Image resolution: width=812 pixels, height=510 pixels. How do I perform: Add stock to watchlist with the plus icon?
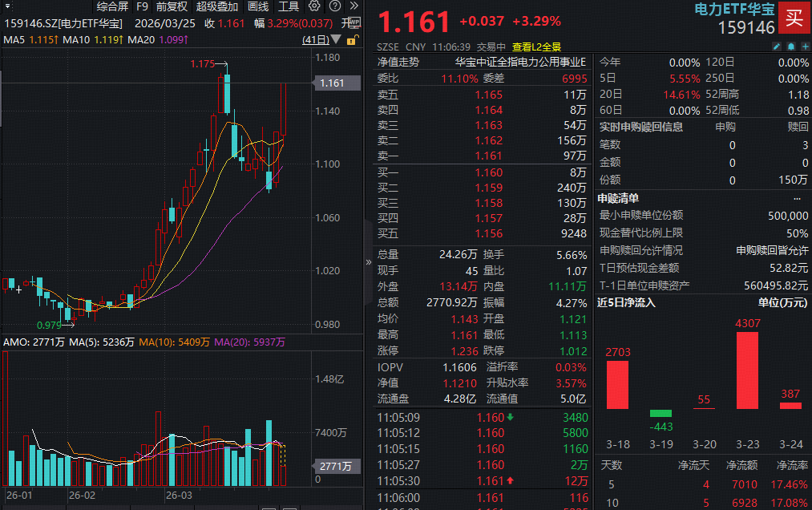tap(806, 46)
